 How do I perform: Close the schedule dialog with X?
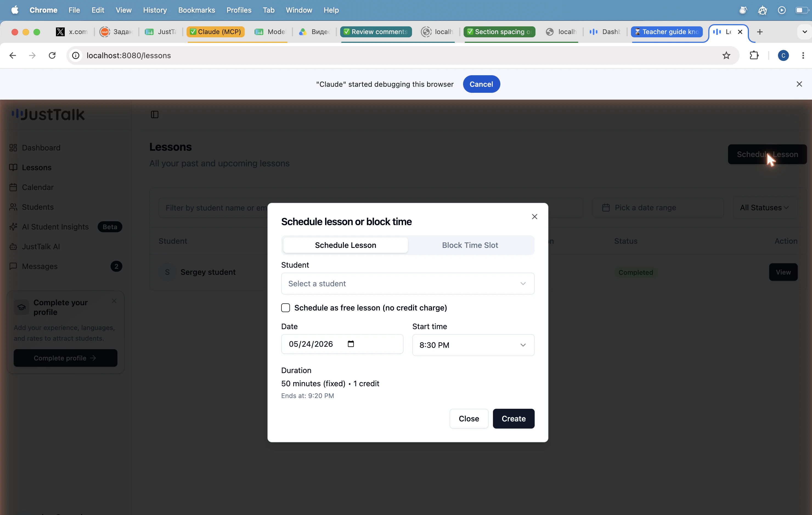[x=534, y=217]
